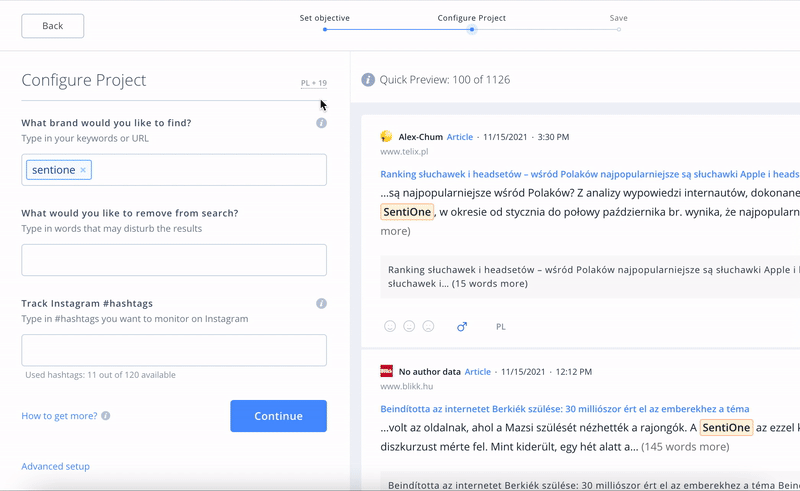Click the Set objective progress dot
The image size is (800, 491).
click(x=325, y=30)
